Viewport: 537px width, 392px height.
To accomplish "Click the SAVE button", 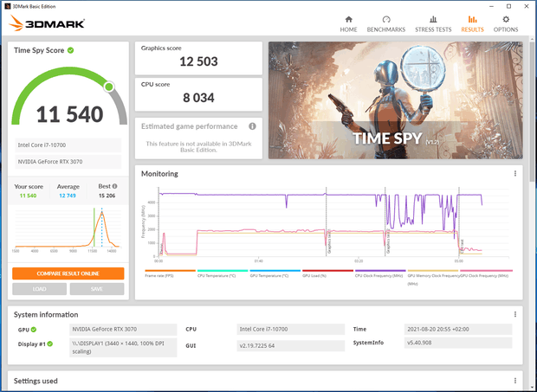I will pyautogui.click(x=97, y=289).
